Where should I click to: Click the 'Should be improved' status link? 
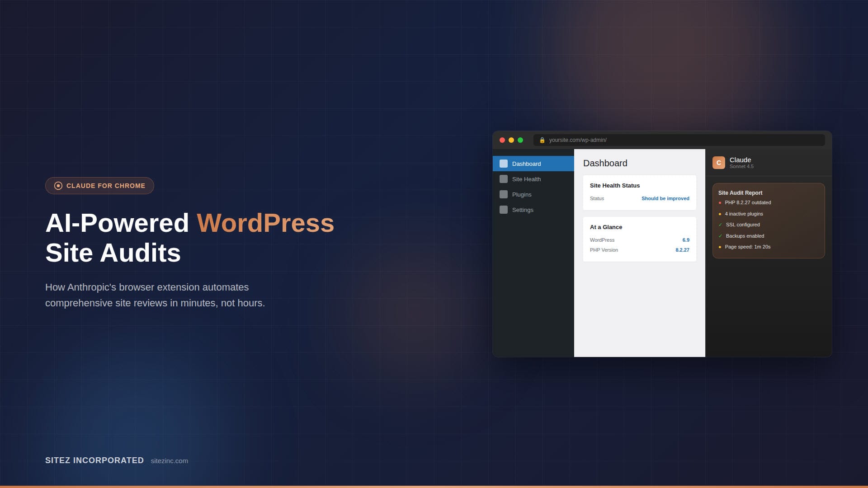(665, 198)
